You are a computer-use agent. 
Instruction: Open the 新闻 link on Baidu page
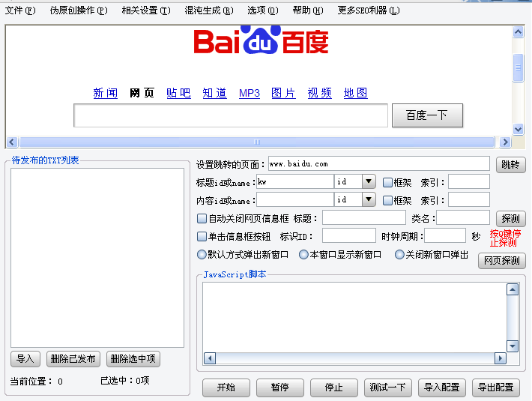pos(106,93)
